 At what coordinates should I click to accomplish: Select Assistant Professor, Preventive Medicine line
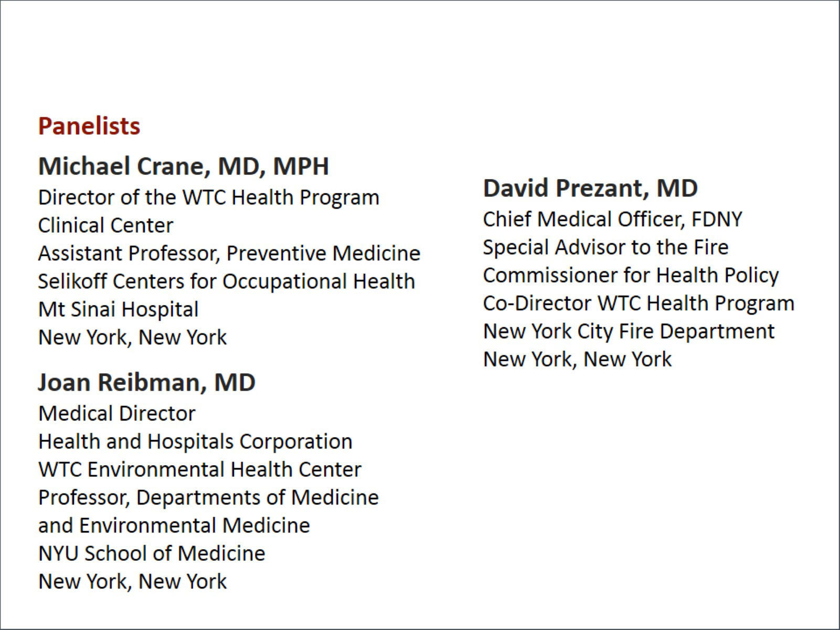tap(229, 254)
